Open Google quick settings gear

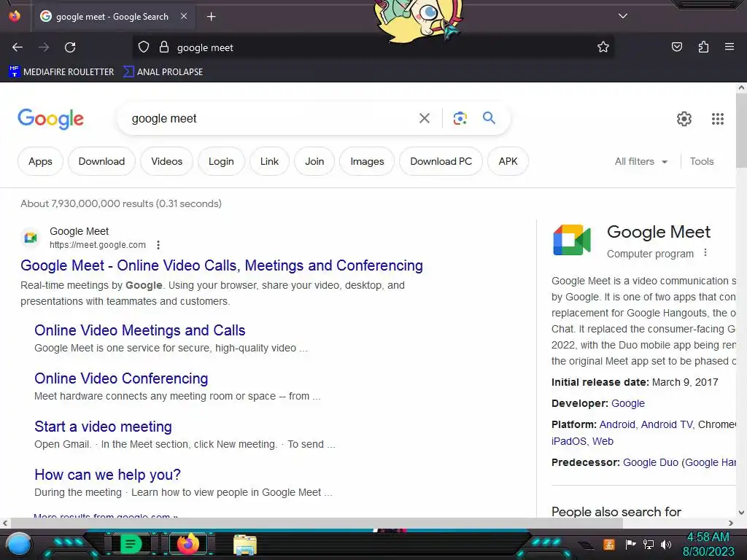click(684, 119)
